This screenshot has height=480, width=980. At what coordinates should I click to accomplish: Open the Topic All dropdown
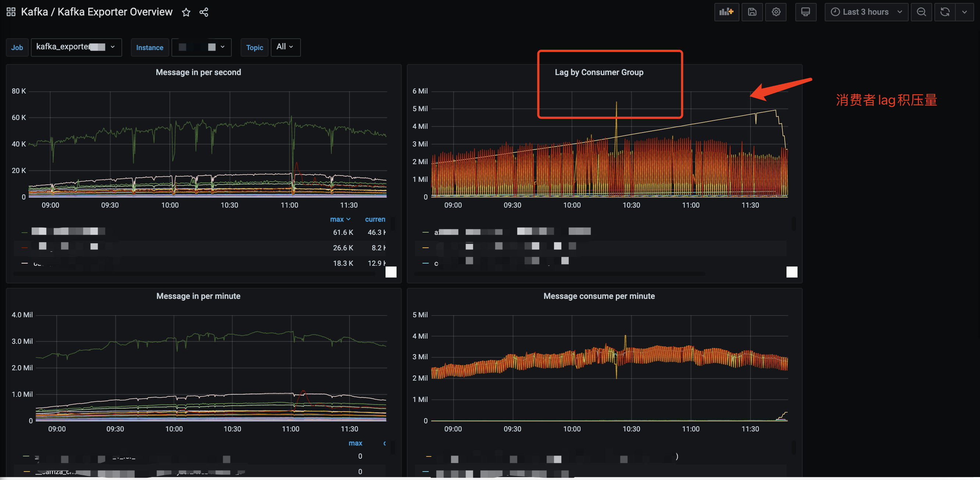click(285, 47)
